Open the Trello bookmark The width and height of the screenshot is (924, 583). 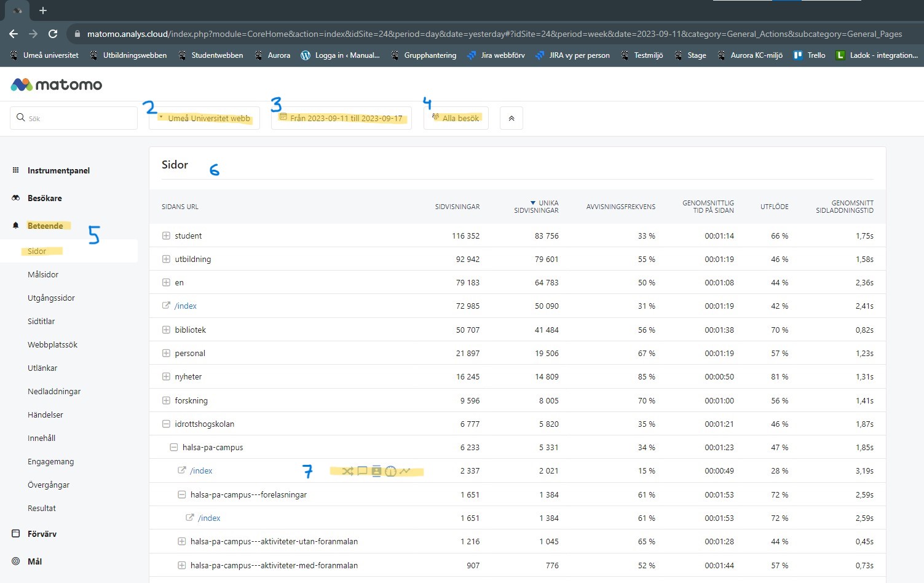pos(809,55)
